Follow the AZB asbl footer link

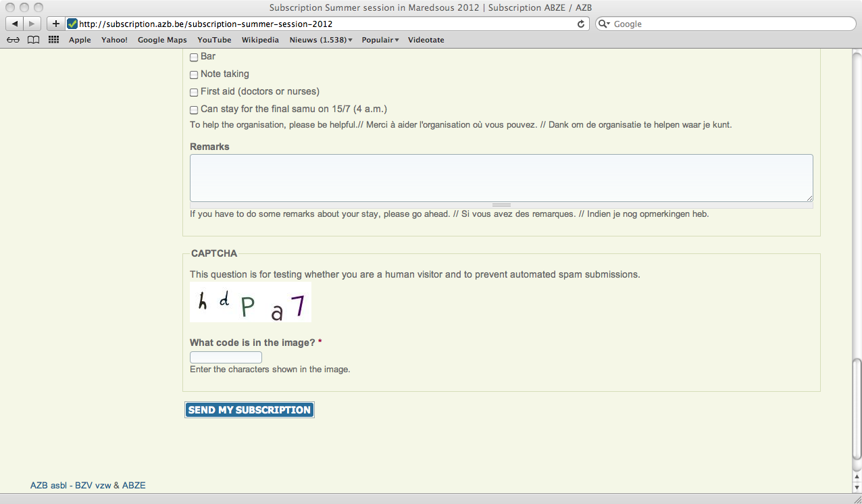click(48, 486)
